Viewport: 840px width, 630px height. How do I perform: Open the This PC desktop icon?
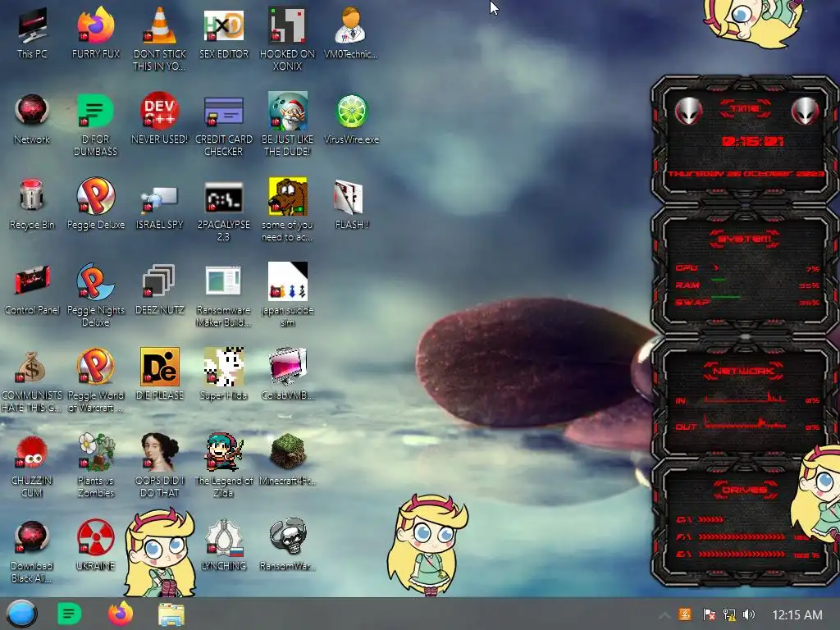click(x=32, y=33)
